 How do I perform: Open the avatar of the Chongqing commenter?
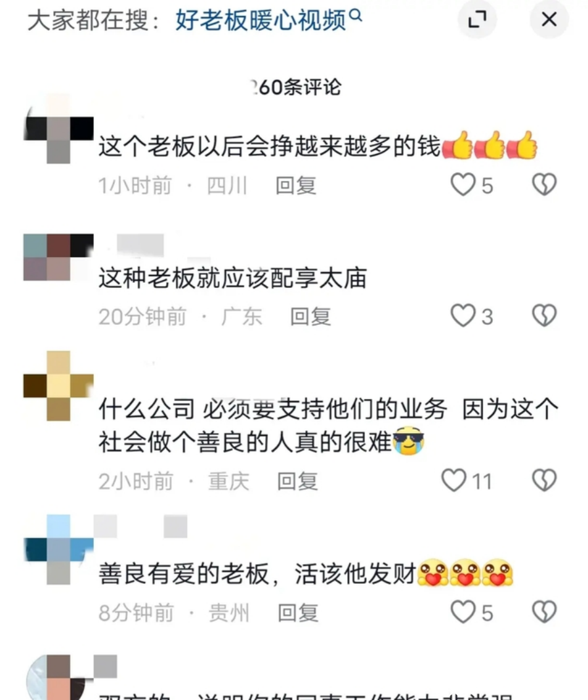click(58, 386)
